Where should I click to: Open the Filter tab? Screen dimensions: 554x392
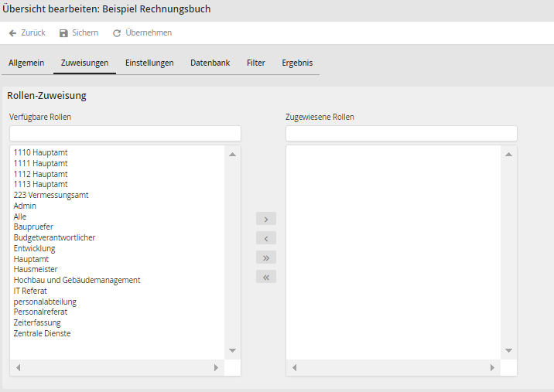pos(255,63)
